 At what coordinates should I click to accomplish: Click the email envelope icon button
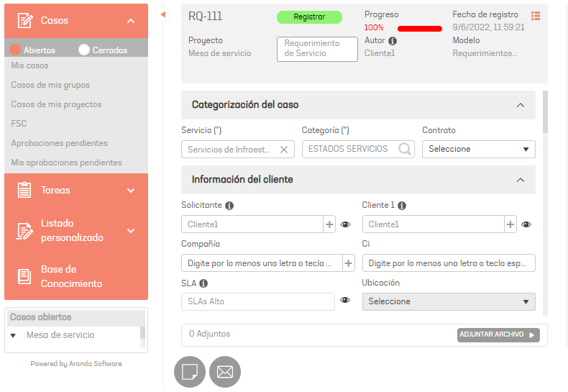tap(225, 372)
